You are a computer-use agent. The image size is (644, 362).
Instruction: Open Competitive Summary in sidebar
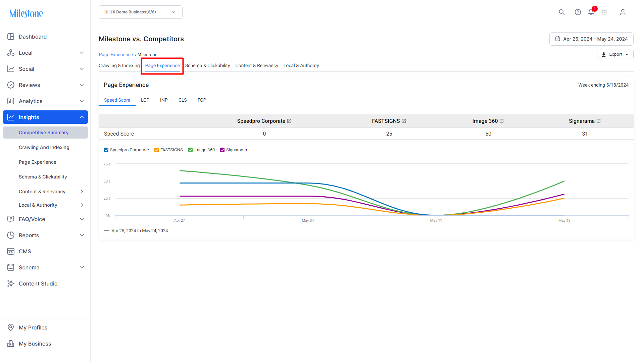click(x=45, y=133)
